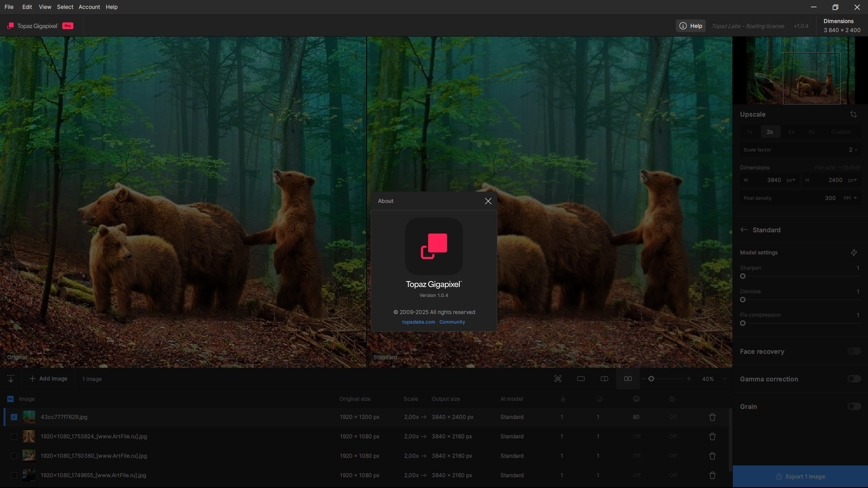868x488 pixels.
Task: Click the preview snapshot camera icon
Action: click(x=558, y=379)
